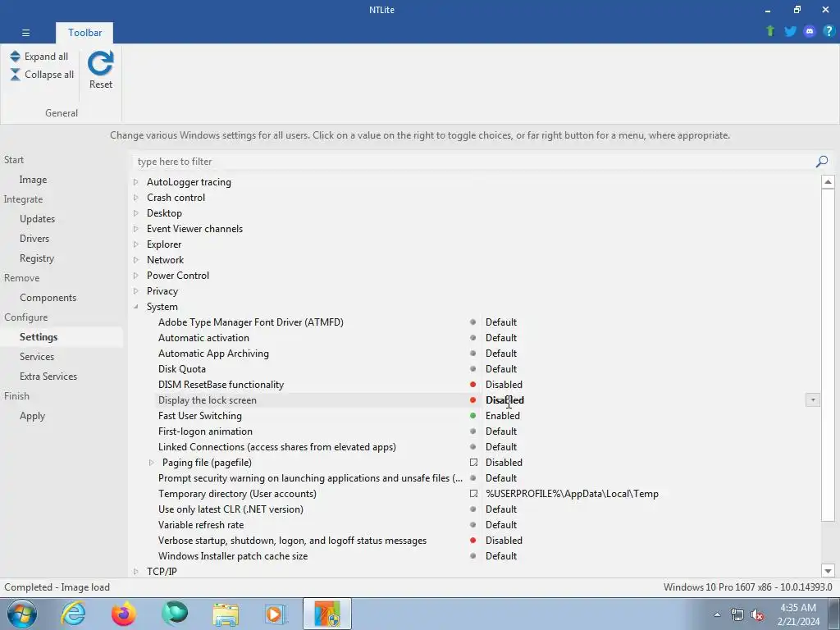Click the Temporary directory edit icon
This screenshot has width=840, height=630.
pyautogui.click(x=473, y=493)
